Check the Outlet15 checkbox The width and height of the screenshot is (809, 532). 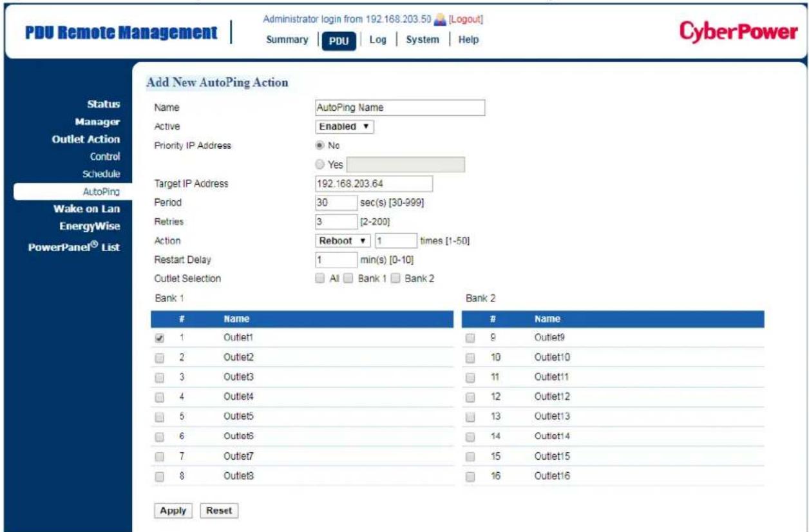pyautogui.click(x=471, y=457)
